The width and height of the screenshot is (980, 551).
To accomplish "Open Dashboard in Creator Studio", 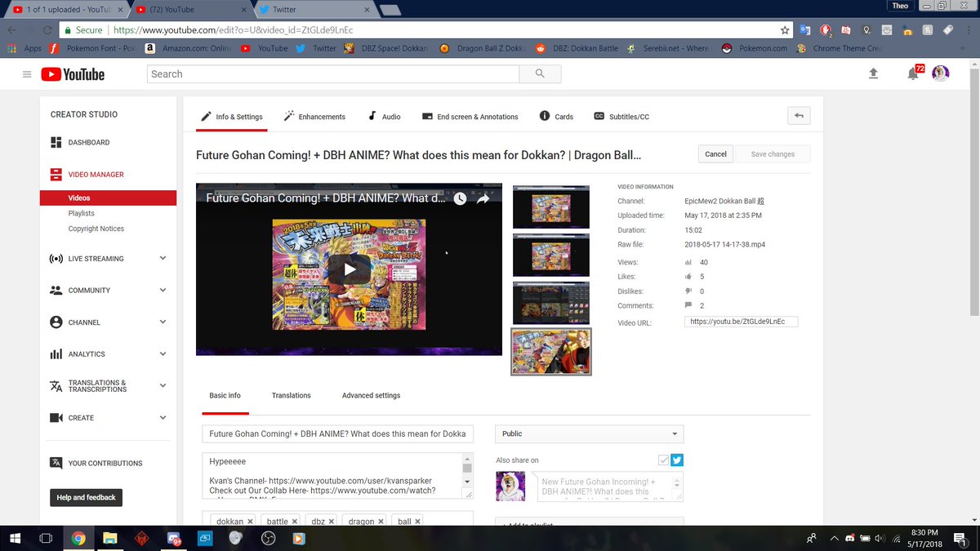I will [x=89, y=142].
